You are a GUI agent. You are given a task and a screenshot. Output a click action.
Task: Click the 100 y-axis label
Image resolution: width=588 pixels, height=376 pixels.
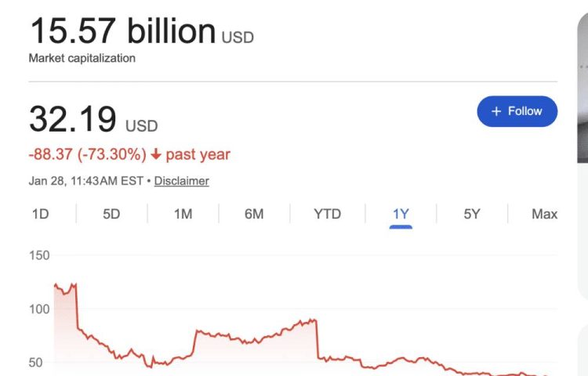pyautogui.click(x=39, y=309)
